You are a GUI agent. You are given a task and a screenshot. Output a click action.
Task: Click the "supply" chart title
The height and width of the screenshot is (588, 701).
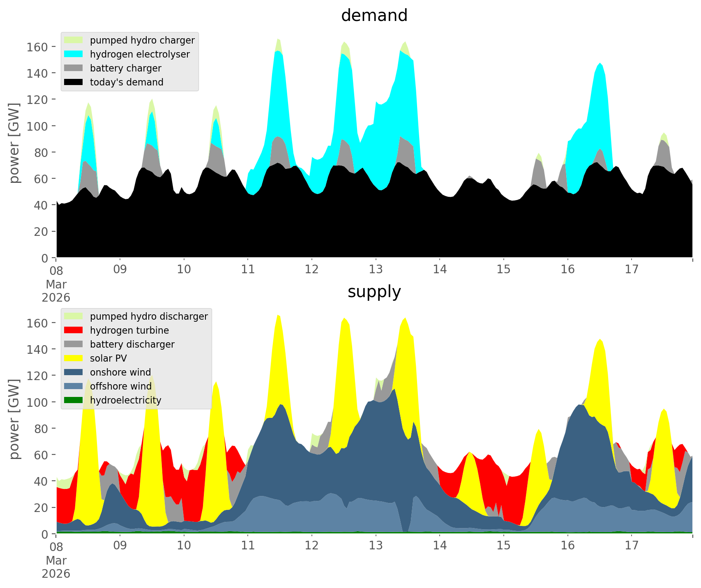click(374, 292)
